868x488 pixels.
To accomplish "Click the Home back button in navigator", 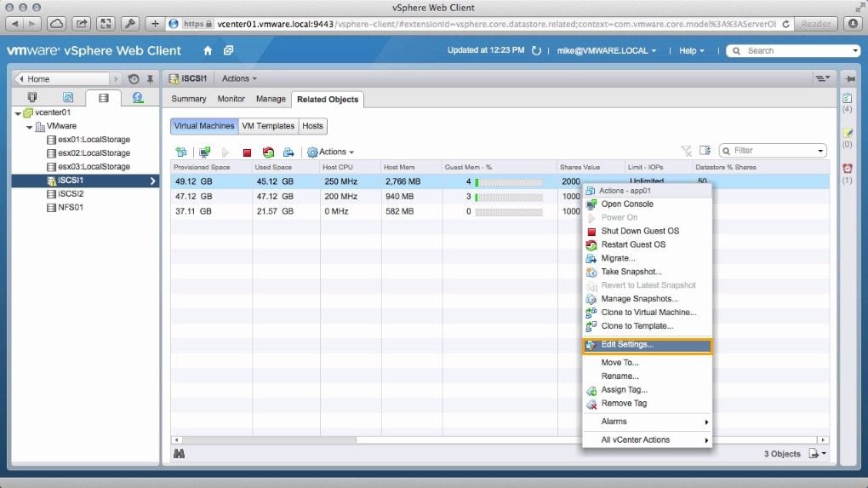I will coord(62,78).
